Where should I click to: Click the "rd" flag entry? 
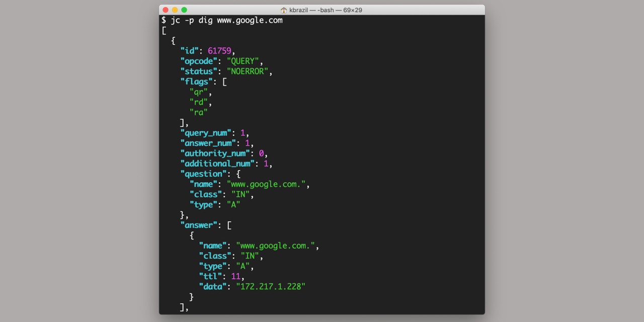point(198,102)
